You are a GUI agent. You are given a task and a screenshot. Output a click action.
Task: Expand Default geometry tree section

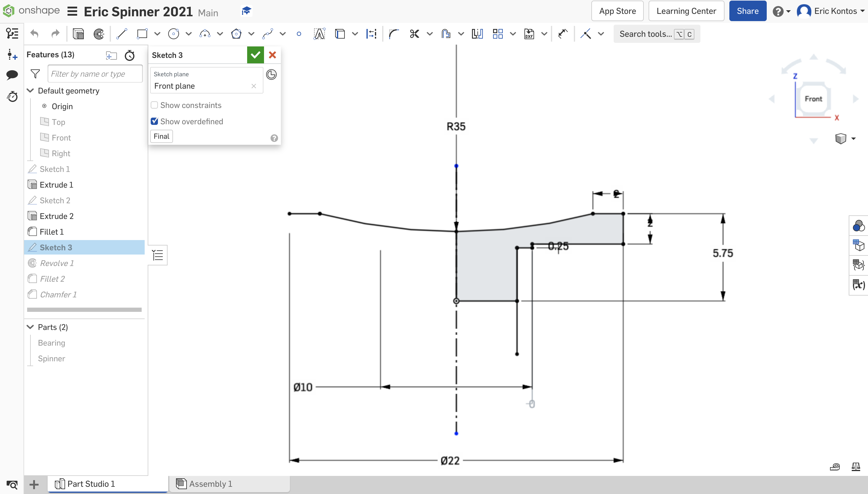tap(30, 91)
